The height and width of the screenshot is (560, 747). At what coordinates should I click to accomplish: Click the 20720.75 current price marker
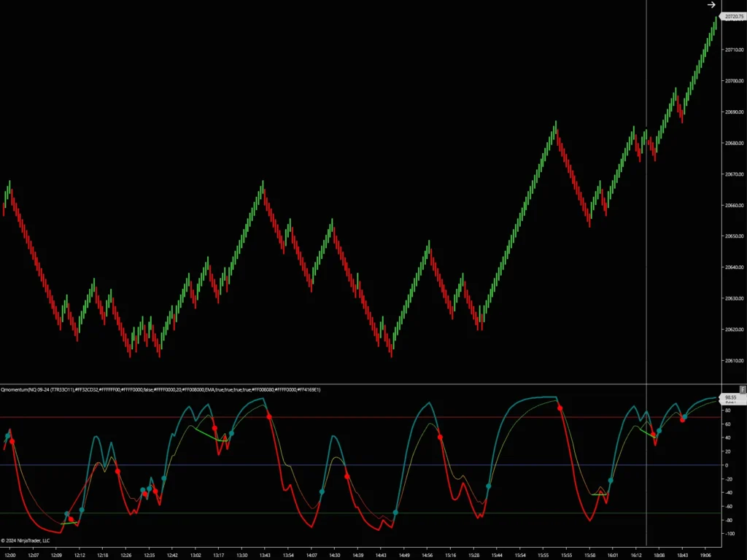pos(732,15)
